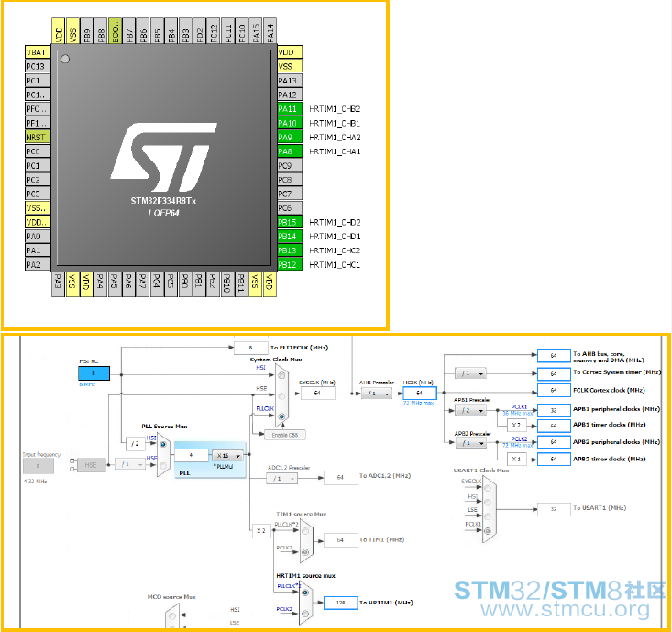
Task: Click pin PC5 on the bottom row
Action: (171, 284)
